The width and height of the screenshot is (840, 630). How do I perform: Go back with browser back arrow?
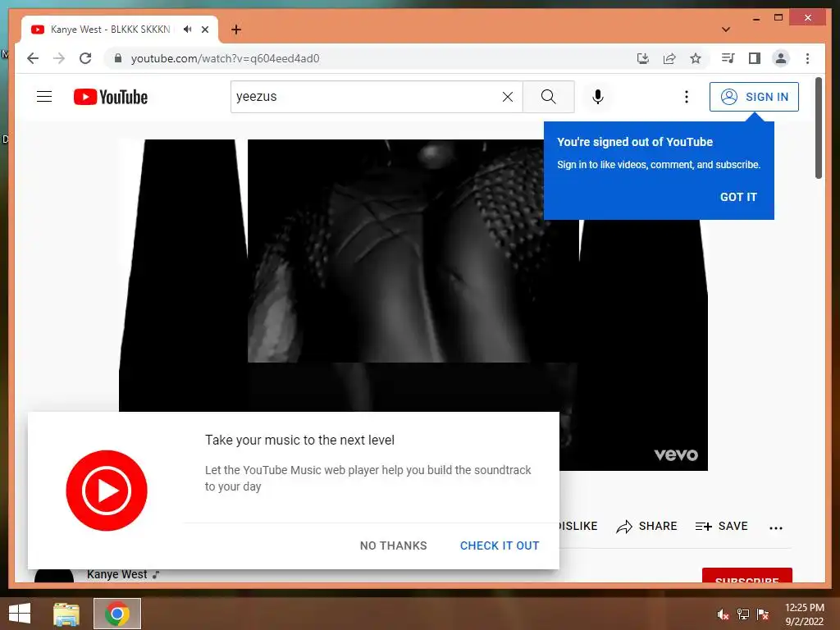(33, 58)
